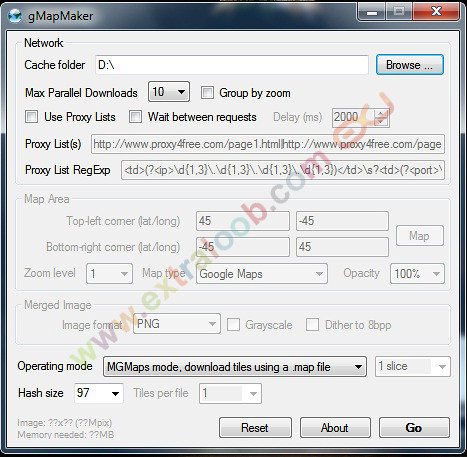Click the Go button

click(414, 428)
